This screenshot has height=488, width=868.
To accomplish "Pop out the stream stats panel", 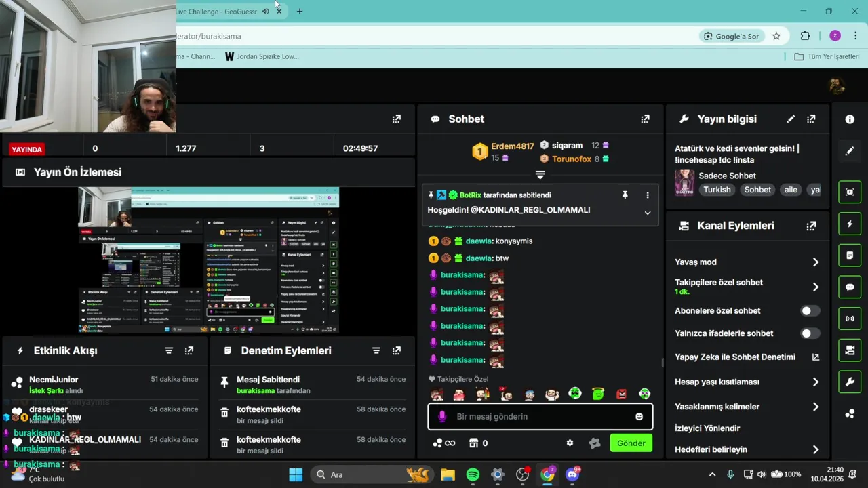I will point(397,119).
